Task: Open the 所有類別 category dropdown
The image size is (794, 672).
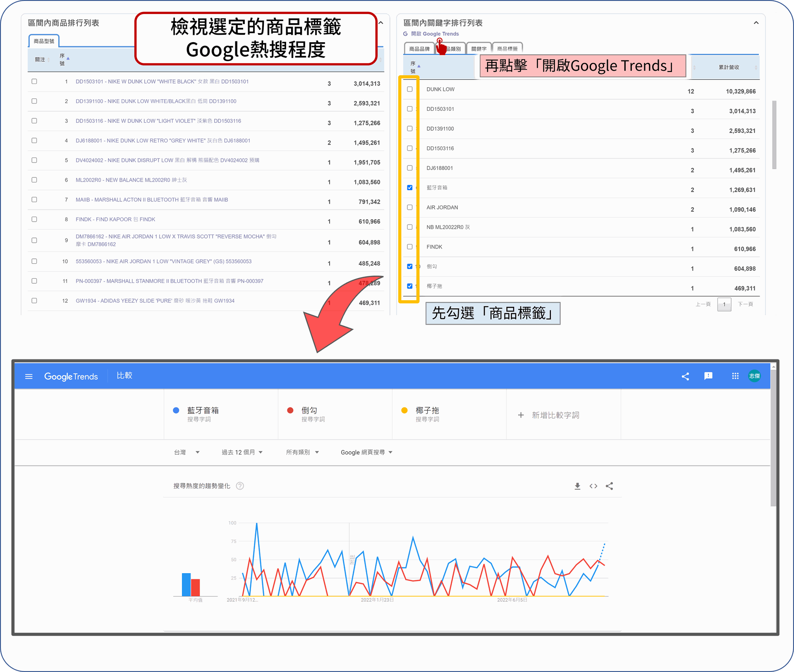Action: (x=302, y=452)
